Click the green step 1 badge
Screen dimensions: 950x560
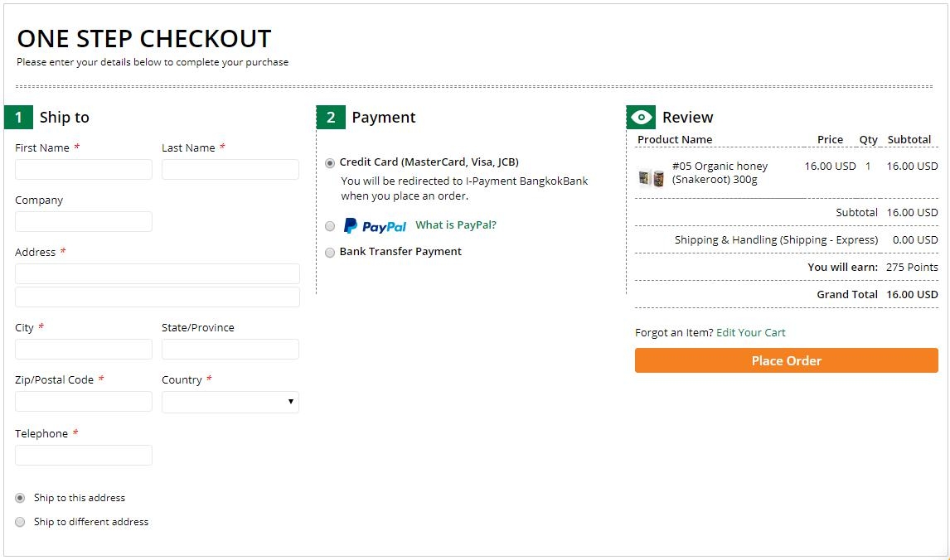(19, 118)
